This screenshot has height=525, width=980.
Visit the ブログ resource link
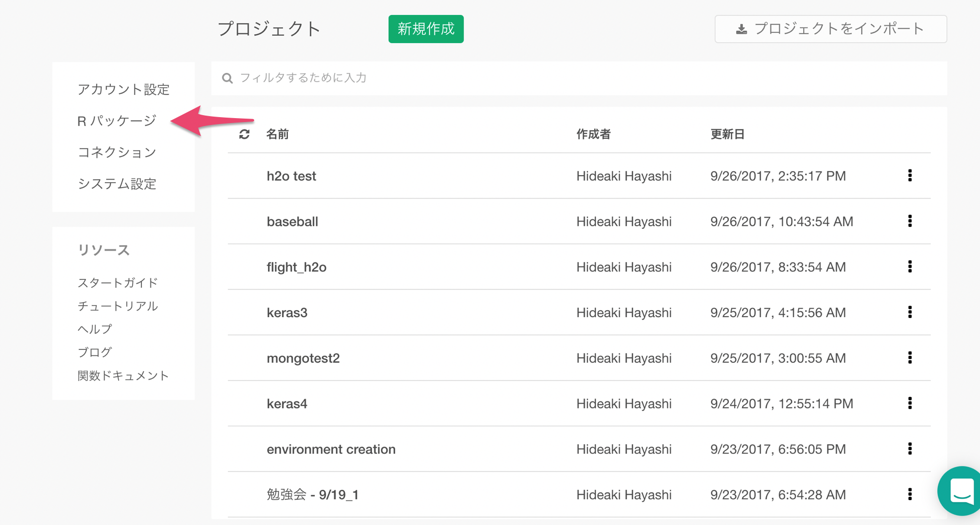click(95, 352)
